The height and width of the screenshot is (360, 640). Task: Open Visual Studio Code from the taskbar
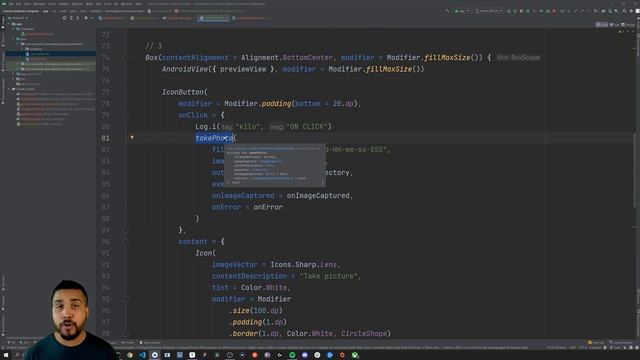click(142, 355)
